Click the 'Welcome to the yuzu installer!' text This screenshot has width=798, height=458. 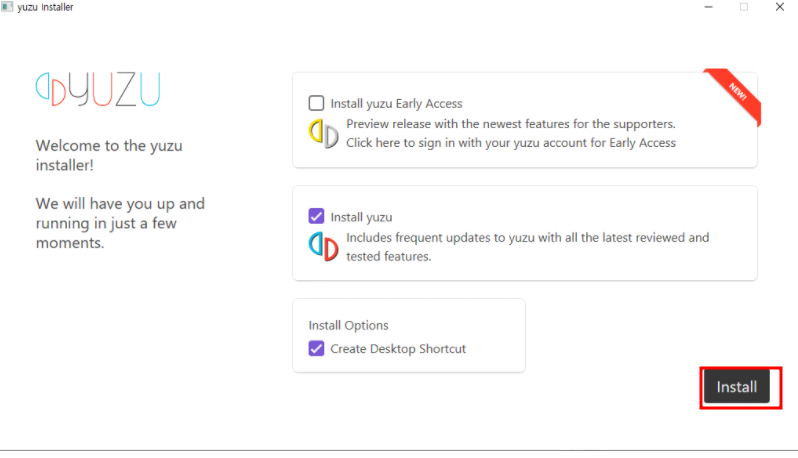tap(109, 155)
